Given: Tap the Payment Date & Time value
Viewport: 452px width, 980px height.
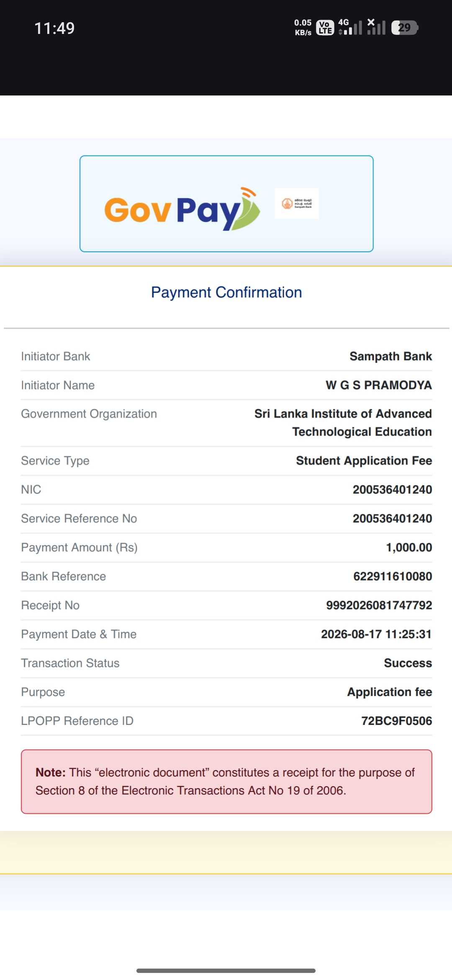Looking at the screenshot, I should [x=376, y=634].
